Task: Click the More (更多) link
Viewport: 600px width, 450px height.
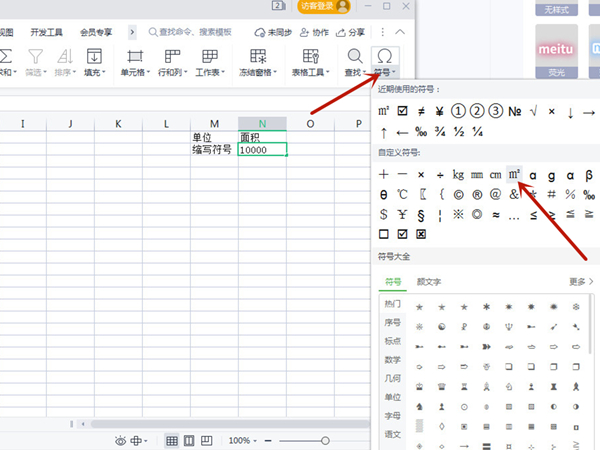Action: click(580, 282)
